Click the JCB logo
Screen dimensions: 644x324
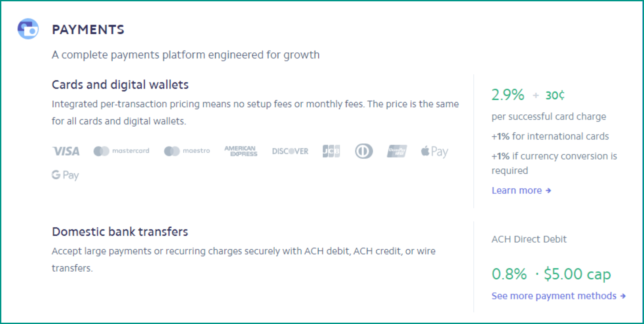click(x=331, y=151)
